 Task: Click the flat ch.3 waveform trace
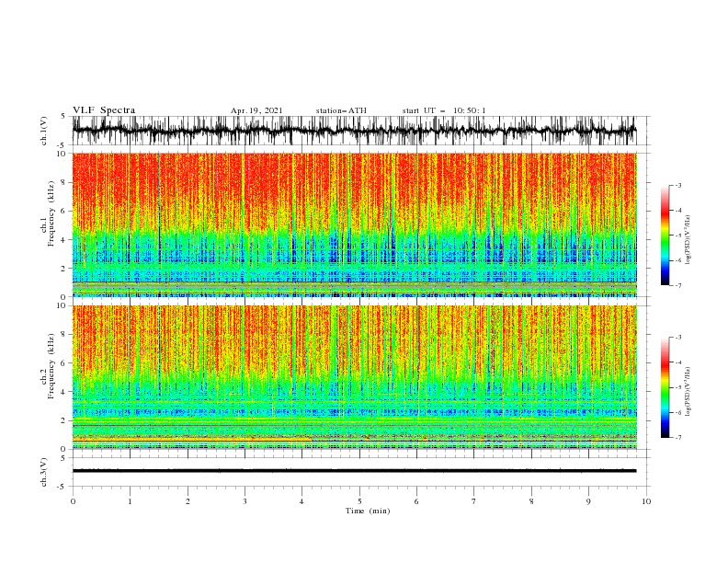coord(354,471)
